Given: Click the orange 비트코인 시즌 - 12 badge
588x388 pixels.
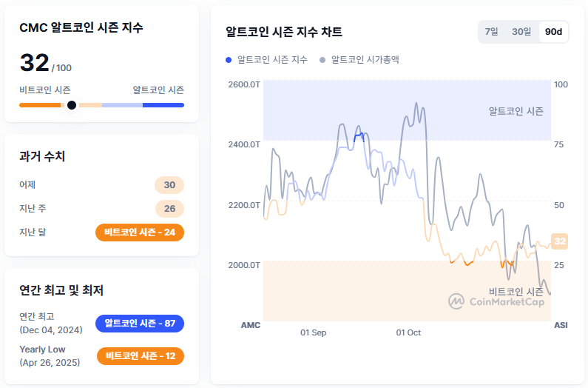Looking at the screenshot, I should [x=140, y=356].
